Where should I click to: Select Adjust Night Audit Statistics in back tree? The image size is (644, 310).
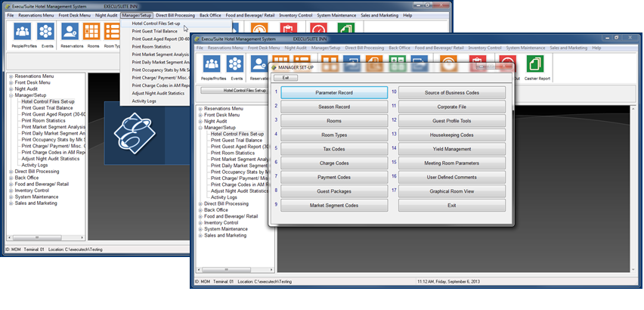point(51,159)
